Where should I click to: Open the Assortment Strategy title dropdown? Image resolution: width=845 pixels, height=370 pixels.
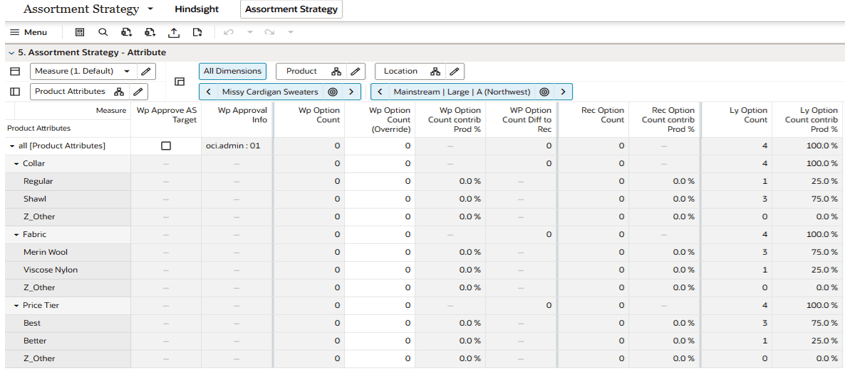pos(150,9)
